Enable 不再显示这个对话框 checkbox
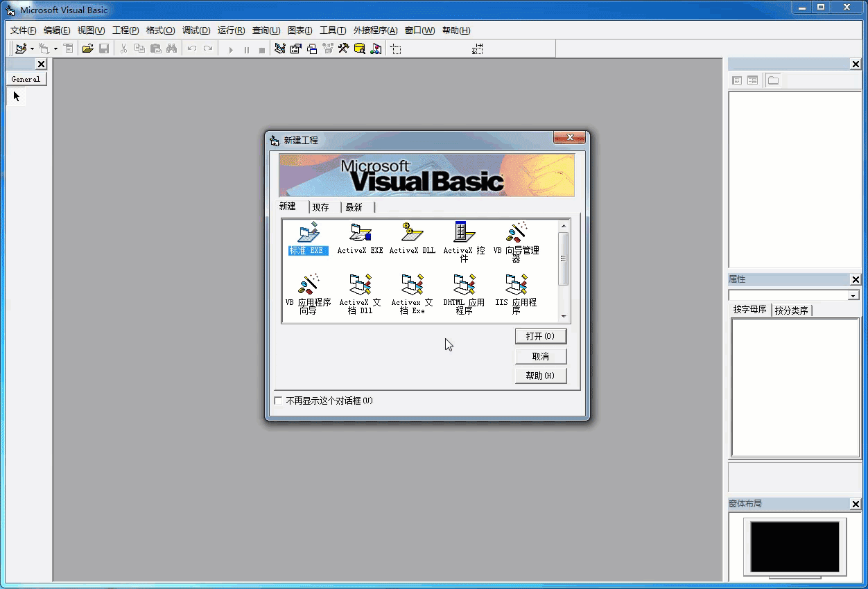Screen dimensions: 868x589 point(279,401)
